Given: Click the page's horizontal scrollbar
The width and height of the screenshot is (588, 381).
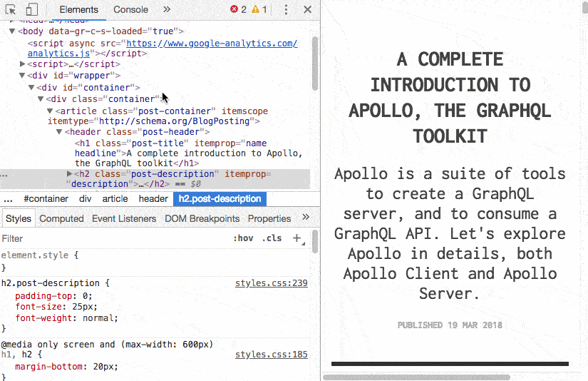Looking at the screenshot, I should 417,377.
